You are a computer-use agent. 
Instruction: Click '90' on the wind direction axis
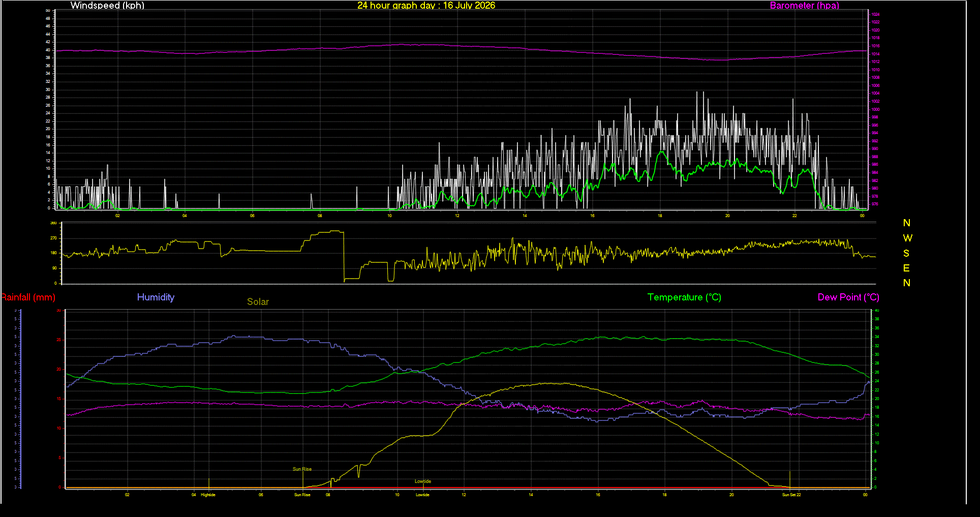pyautogui.click(x=54, y=268)
